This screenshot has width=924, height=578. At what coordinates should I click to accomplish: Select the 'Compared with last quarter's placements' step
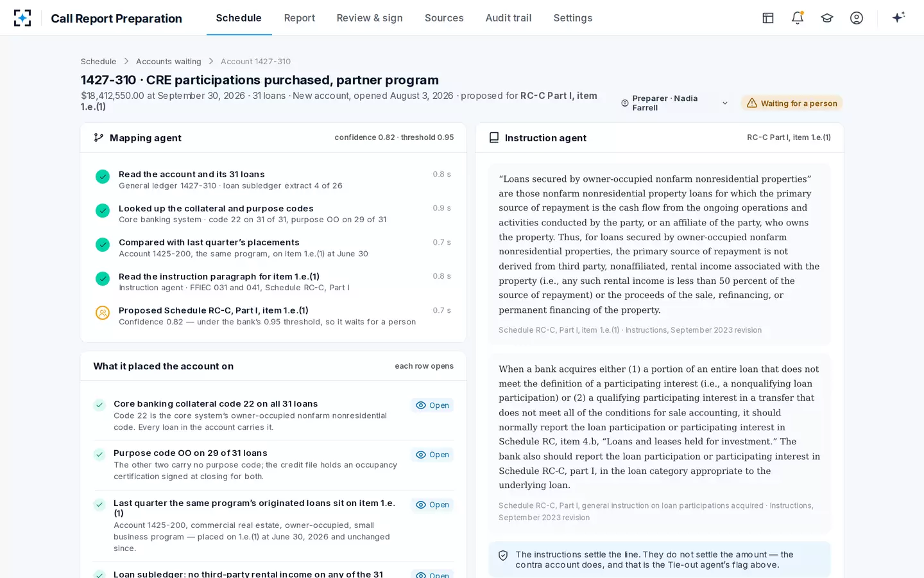click(273, 248)
